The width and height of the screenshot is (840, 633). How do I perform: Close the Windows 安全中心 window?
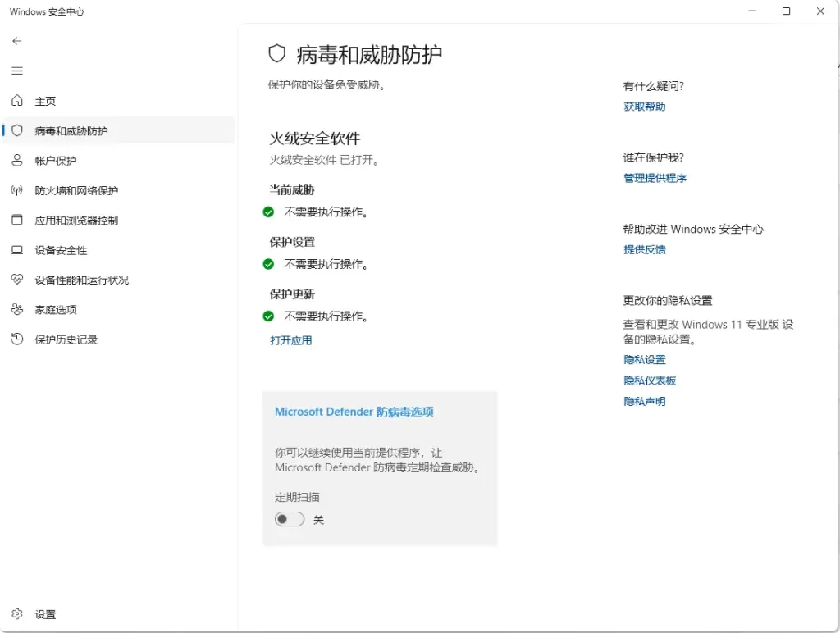pos(820,11)
